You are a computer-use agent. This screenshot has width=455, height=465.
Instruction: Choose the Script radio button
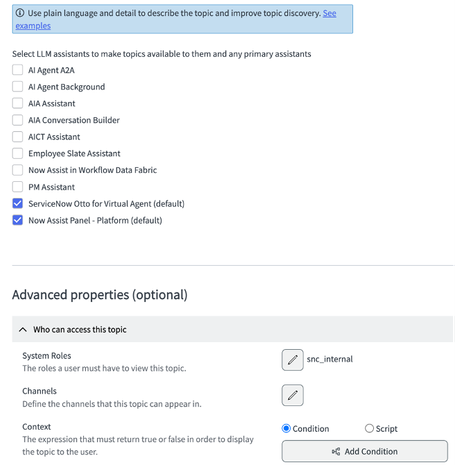click(x=369, y=428)
